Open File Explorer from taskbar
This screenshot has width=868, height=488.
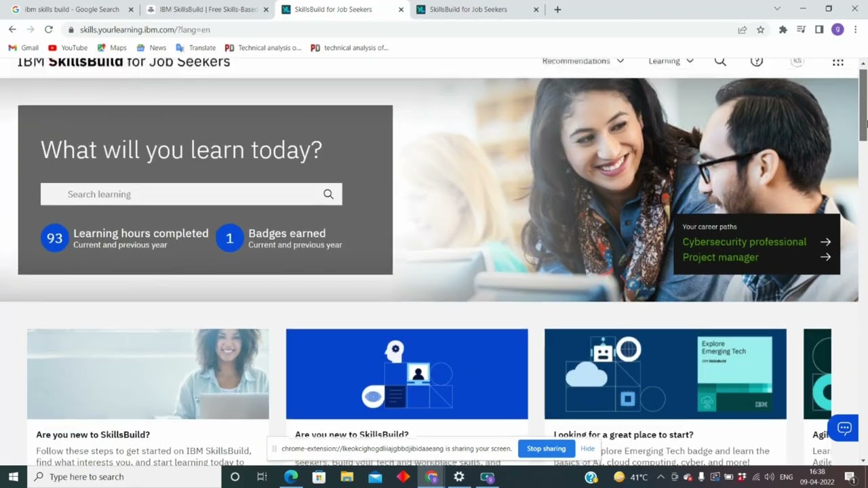point(347,476)
